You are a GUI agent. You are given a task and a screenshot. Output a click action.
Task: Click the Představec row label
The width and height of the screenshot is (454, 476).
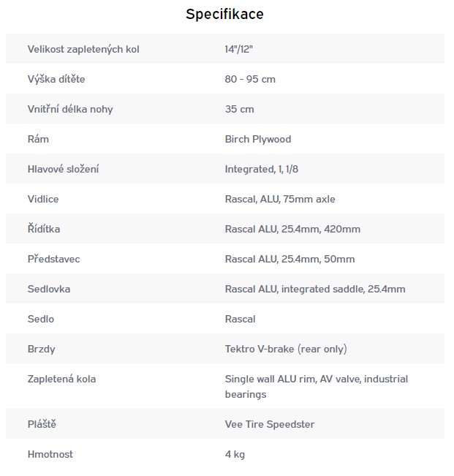coord(56,259)
